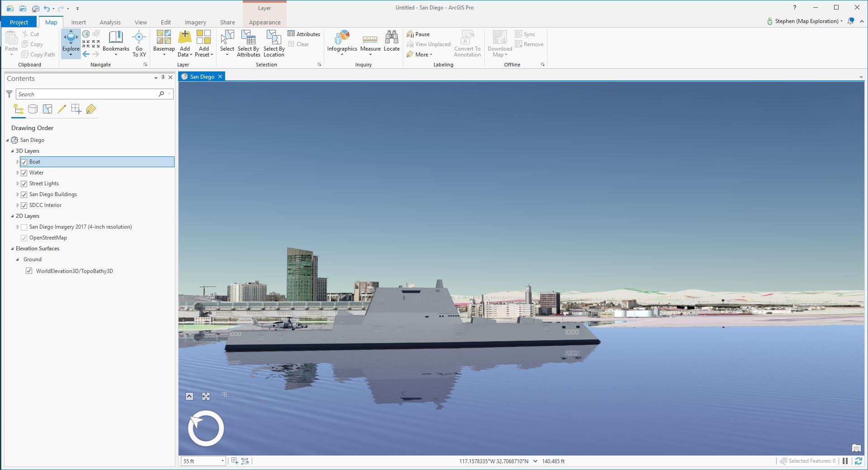
Task: Uncheck the Water layer visibility
Action: [x=24, y=173]
